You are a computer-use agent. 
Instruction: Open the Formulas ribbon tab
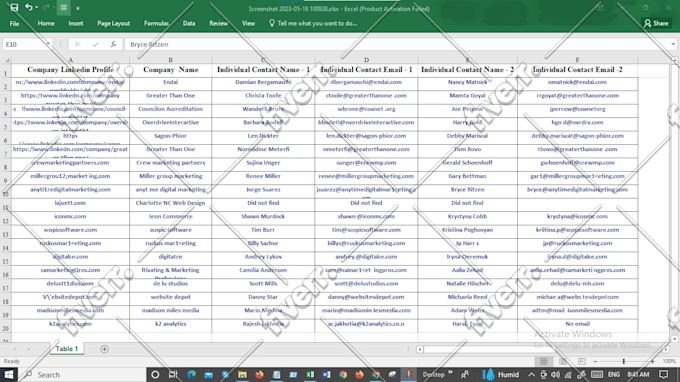click(156, 23)
